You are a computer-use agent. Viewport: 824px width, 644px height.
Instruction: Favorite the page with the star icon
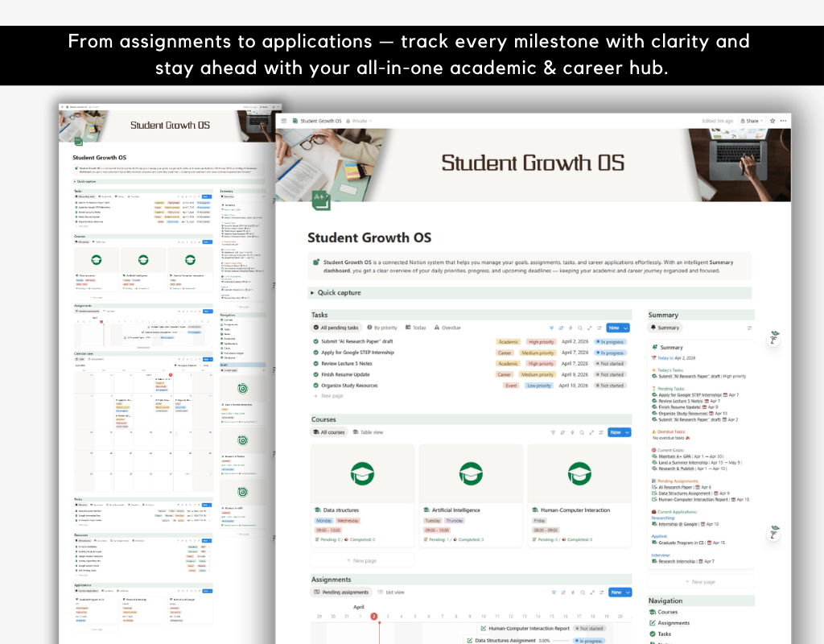(x=772, y=121)
